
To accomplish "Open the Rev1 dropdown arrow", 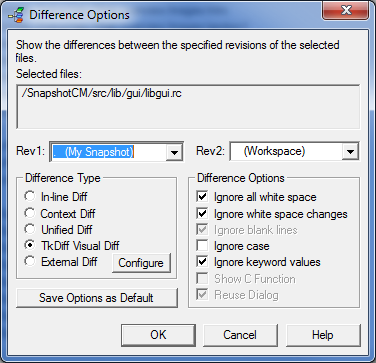I will pyautogui.click(x=174, y=152).
